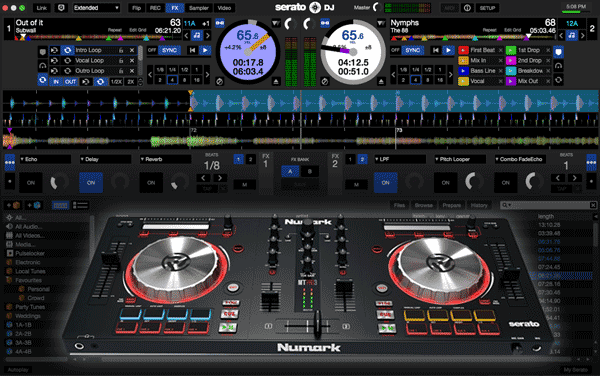Trigger the Breakdown cue point
This screenshot has height=376, width=600.
click(511, 71)
